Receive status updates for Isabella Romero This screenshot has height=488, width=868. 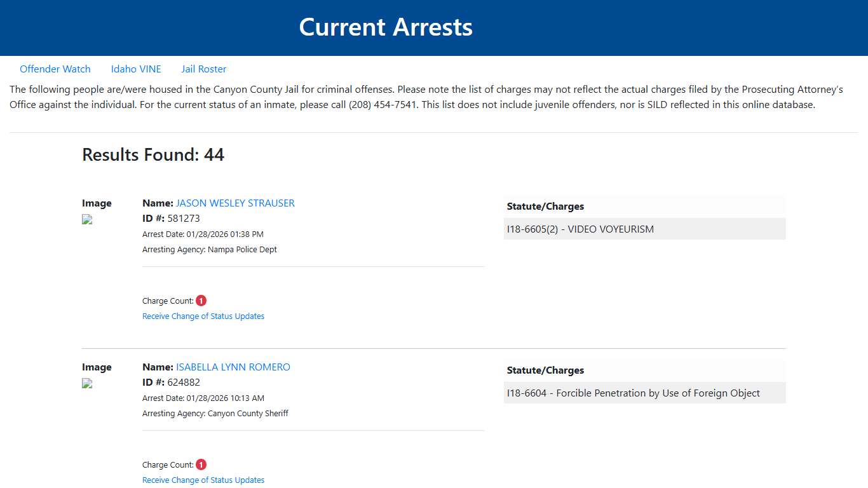tap(203, 480)
